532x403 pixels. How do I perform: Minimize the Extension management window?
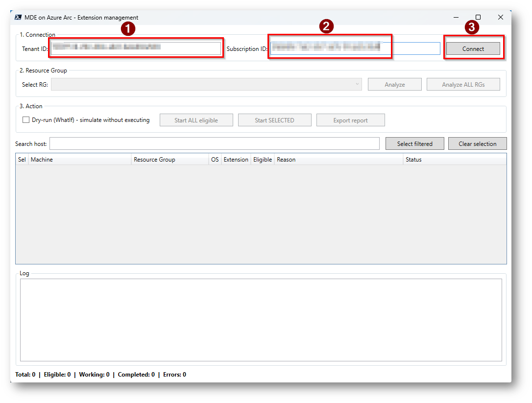coord(456,17)
